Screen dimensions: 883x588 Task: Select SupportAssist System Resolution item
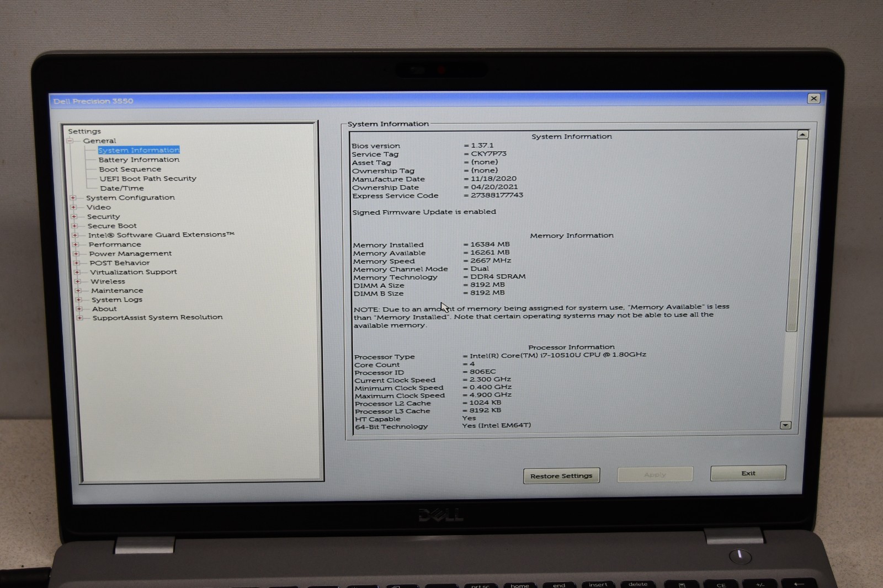(158, 317)
